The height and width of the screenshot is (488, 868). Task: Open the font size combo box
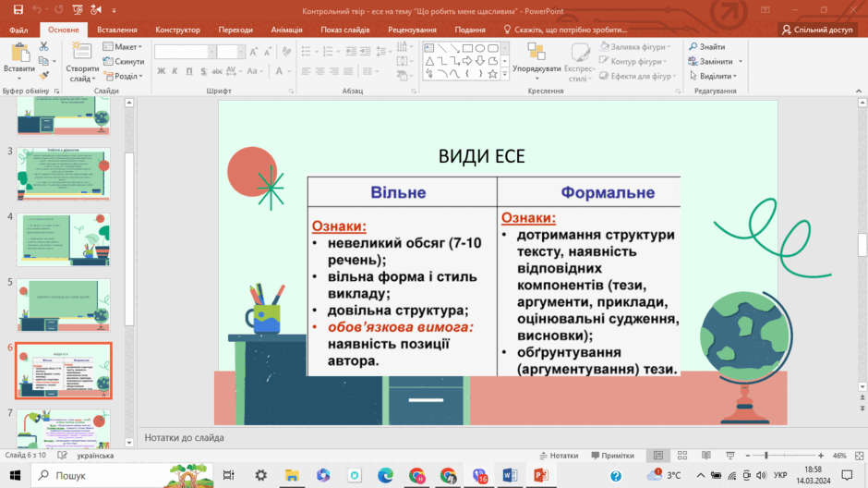[x=230, y=52]
